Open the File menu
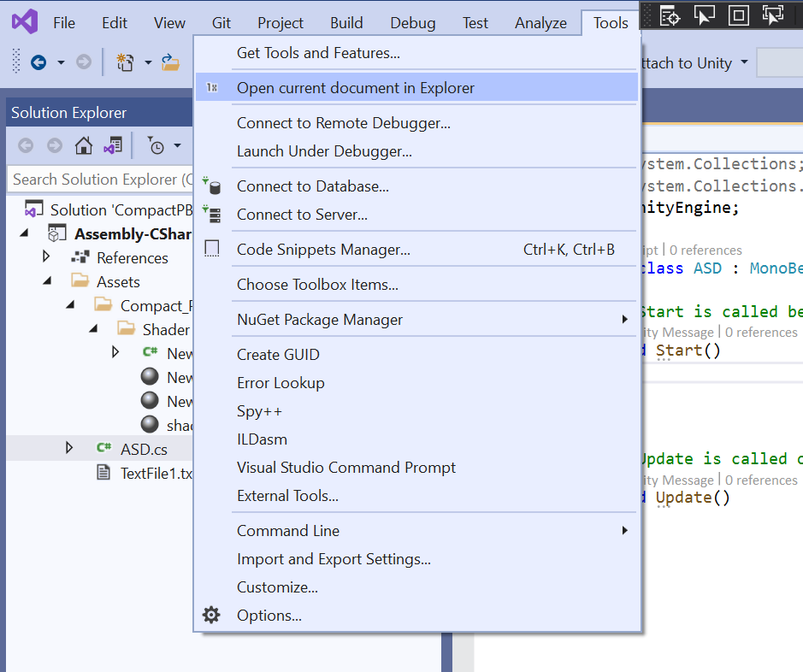 64,23
